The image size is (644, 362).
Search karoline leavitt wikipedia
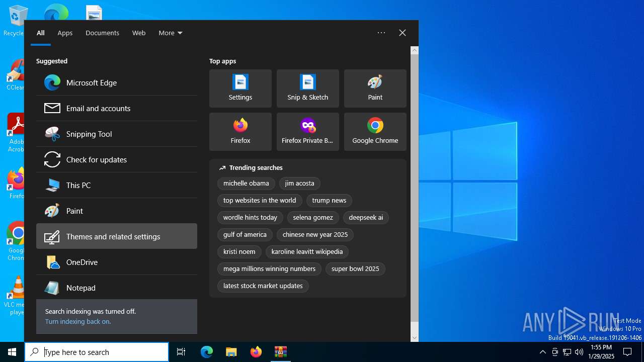tap(307, 252)
